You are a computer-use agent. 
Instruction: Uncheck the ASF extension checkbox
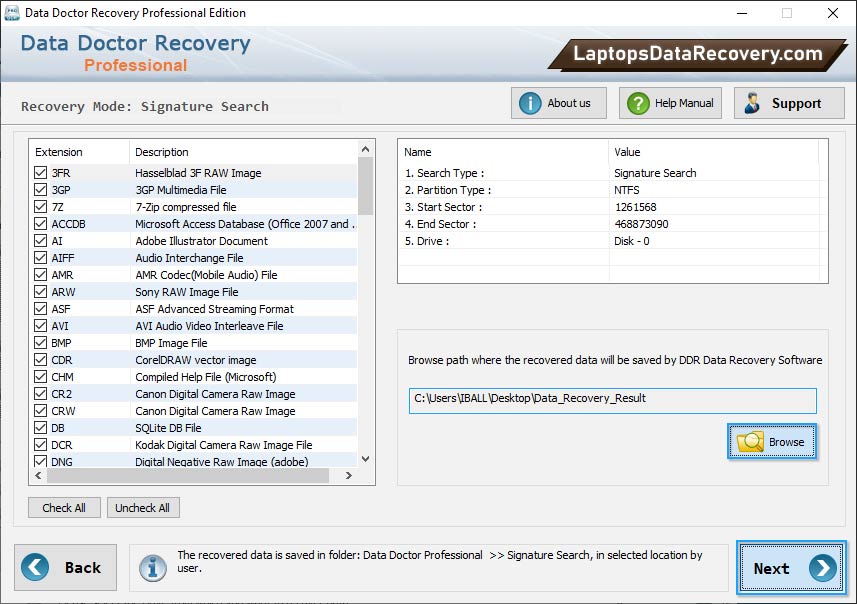(40, 308)
